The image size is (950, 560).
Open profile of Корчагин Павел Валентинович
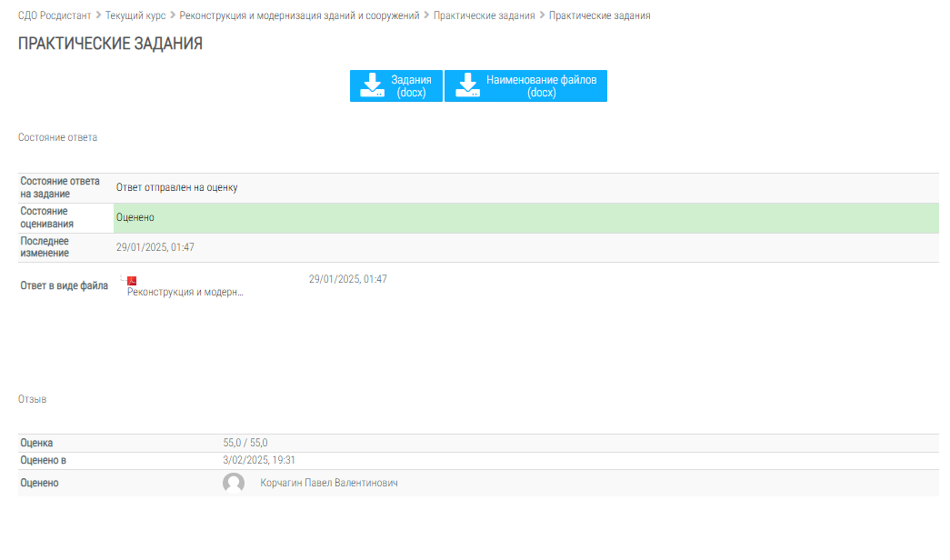click(x=329, y=483)
